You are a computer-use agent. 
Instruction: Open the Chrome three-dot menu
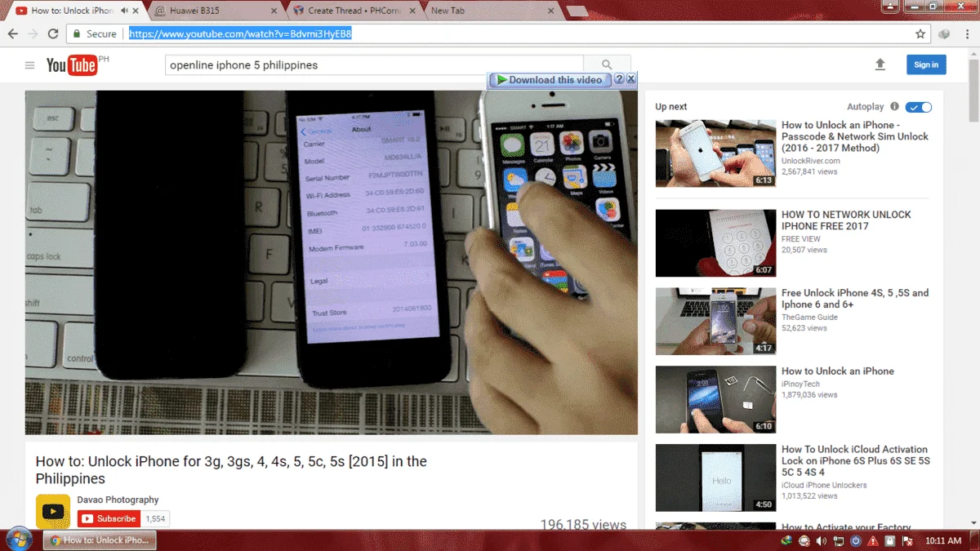tap(968, 33)
